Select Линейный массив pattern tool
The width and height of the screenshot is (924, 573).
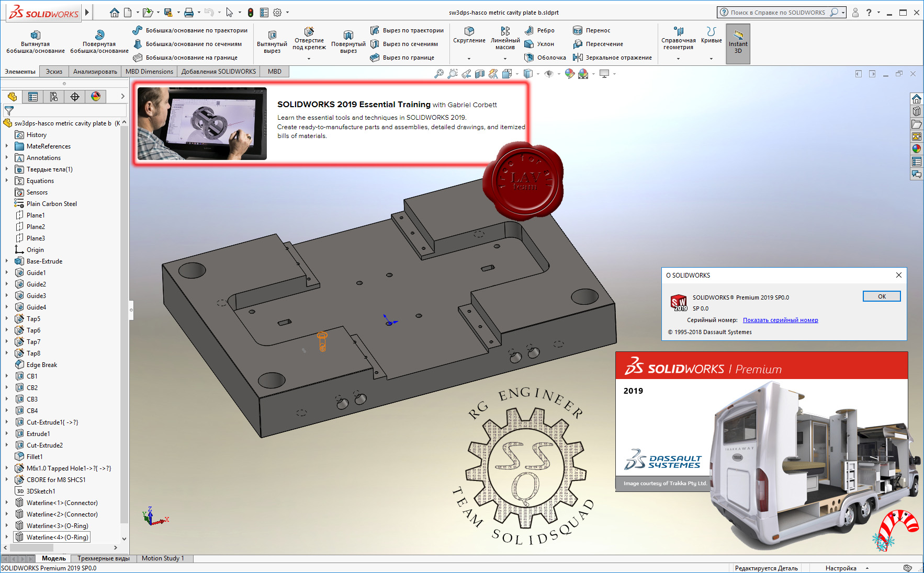point(505,39)
